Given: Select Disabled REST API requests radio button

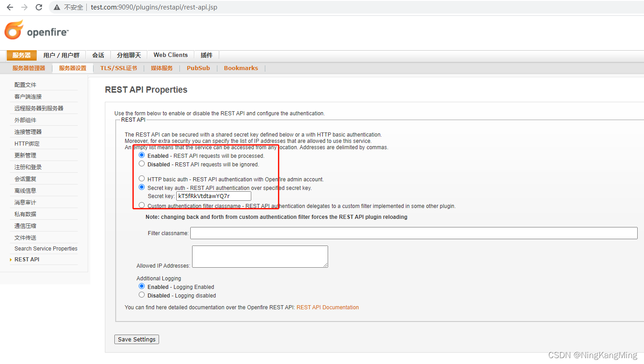Looking at the screenshot, I should pos(142,164).
